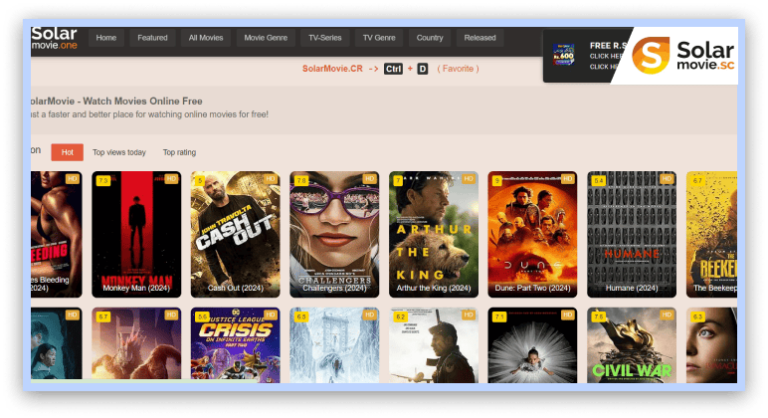
Task: Open the Civil War poster
Action: click(x=631, y=345)
